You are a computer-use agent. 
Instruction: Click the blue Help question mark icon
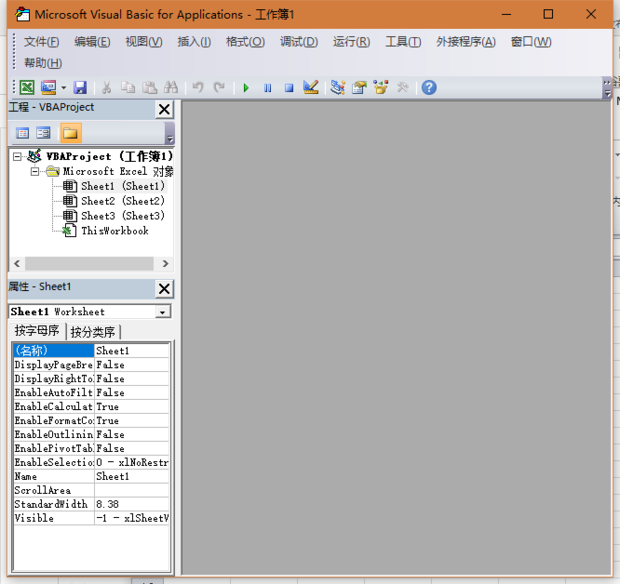[x=429, y=88]
